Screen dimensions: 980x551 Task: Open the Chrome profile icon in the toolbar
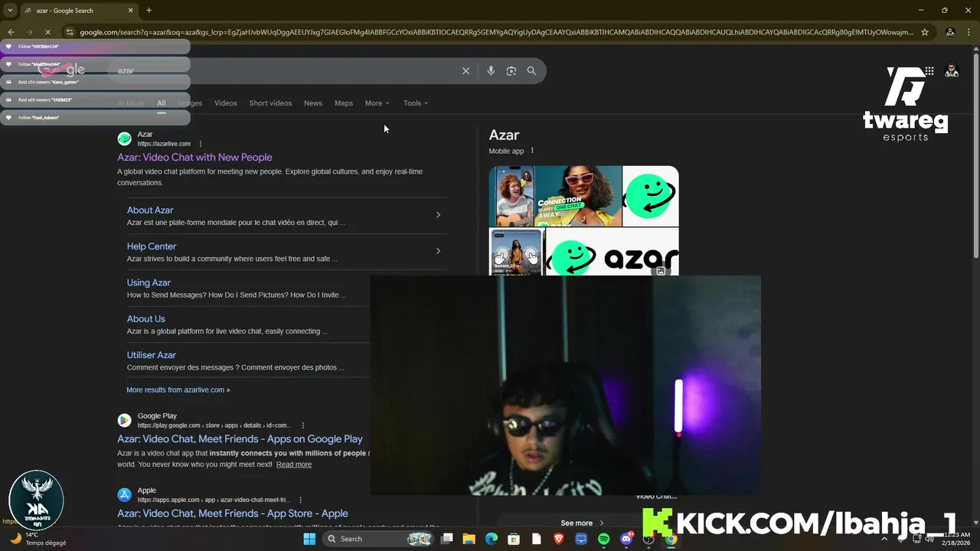(950, 32)
